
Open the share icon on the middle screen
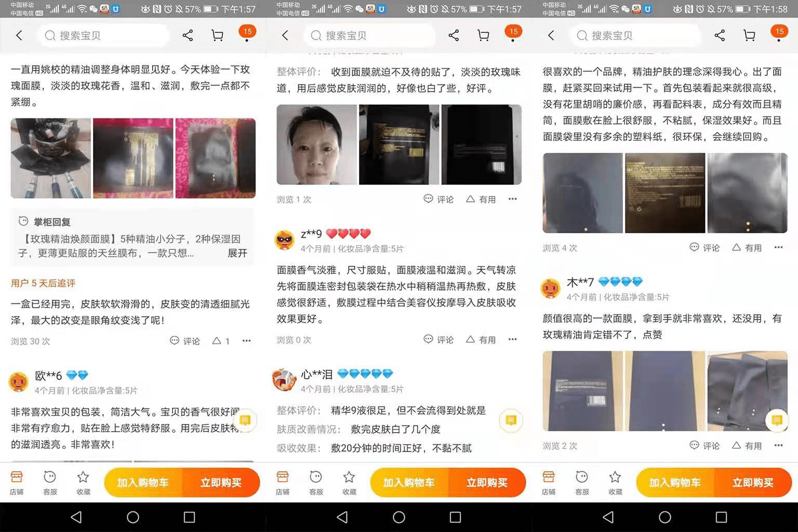454,35
